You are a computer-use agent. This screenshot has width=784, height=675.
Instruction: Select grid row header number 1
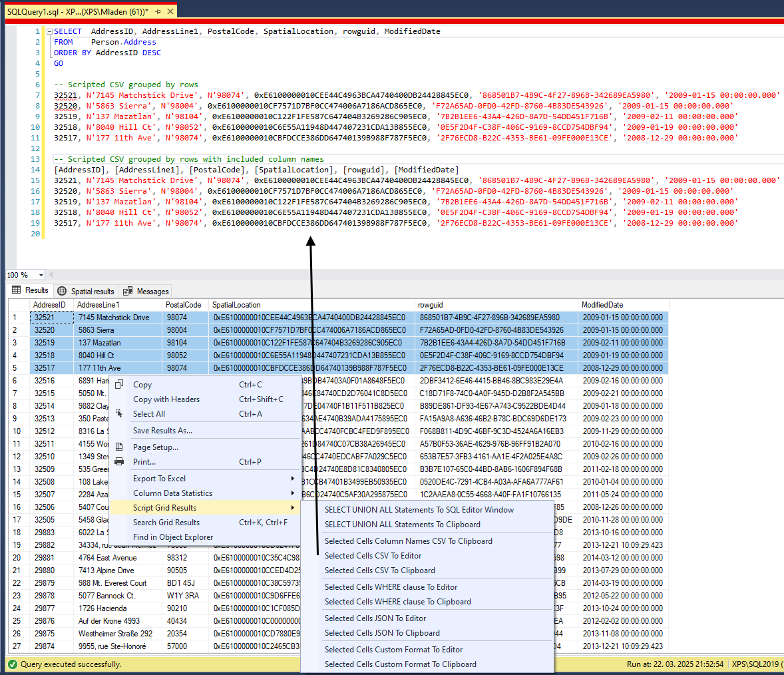(x=19, y=318)
